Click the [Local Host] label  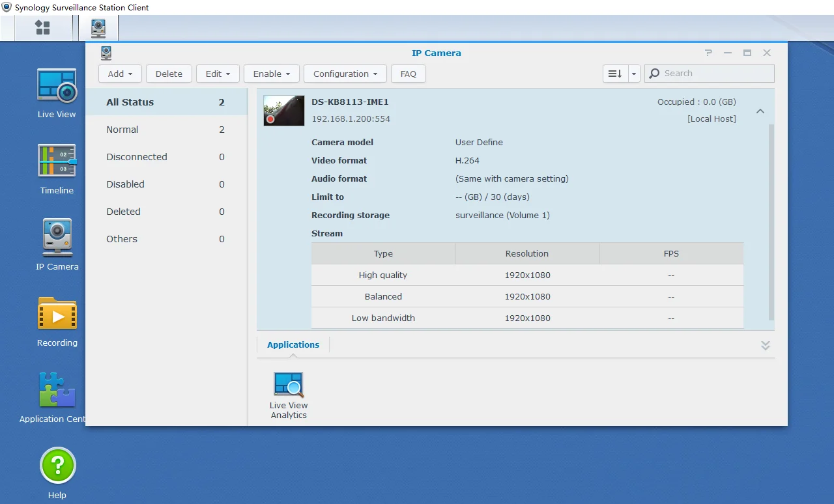point(712,119)
